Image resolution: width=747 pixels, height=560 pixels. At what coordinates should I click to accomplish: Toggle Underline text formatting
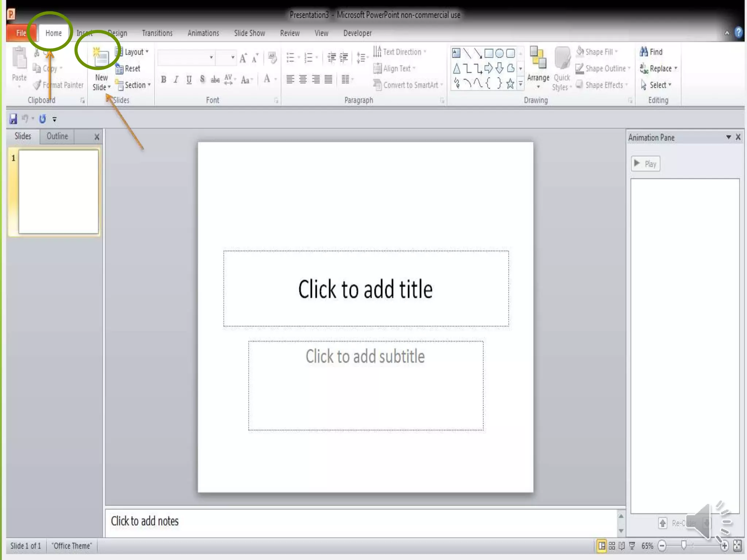pyautogui.click(x=189, y=79)
